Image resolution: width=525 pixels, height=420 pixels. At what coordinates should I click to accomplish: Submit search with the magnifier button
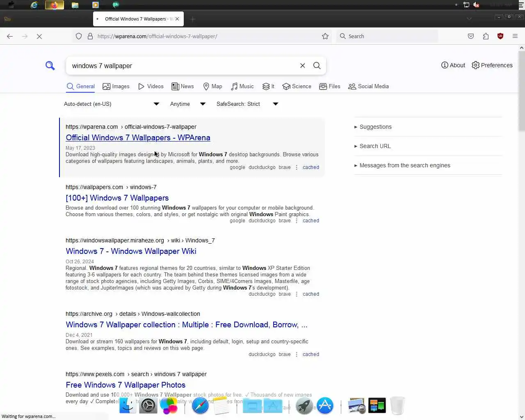point(317,66)
